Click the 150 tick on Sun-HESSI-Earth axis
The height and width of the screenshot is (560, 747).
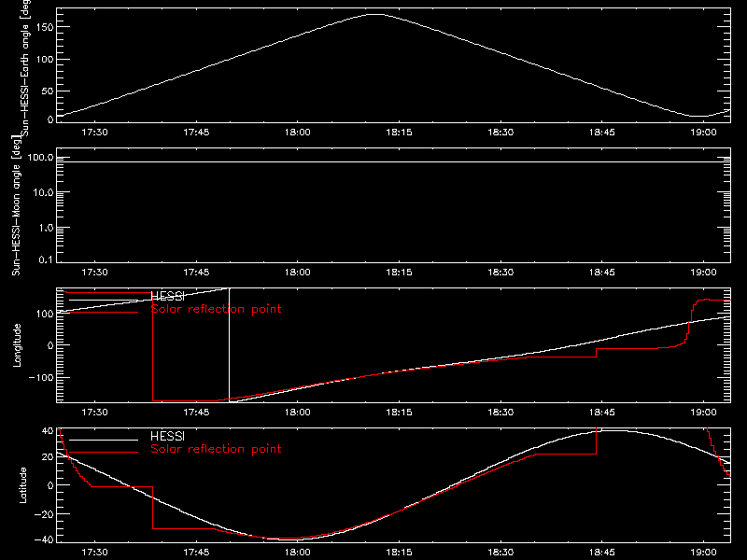[x=45, y=27]
